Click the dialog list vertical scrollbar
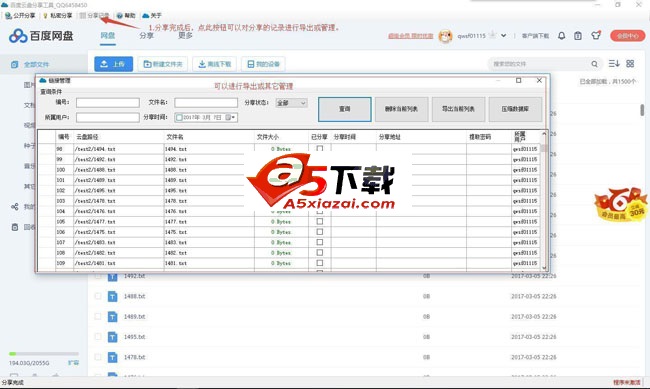 click(x=544, y=201)
